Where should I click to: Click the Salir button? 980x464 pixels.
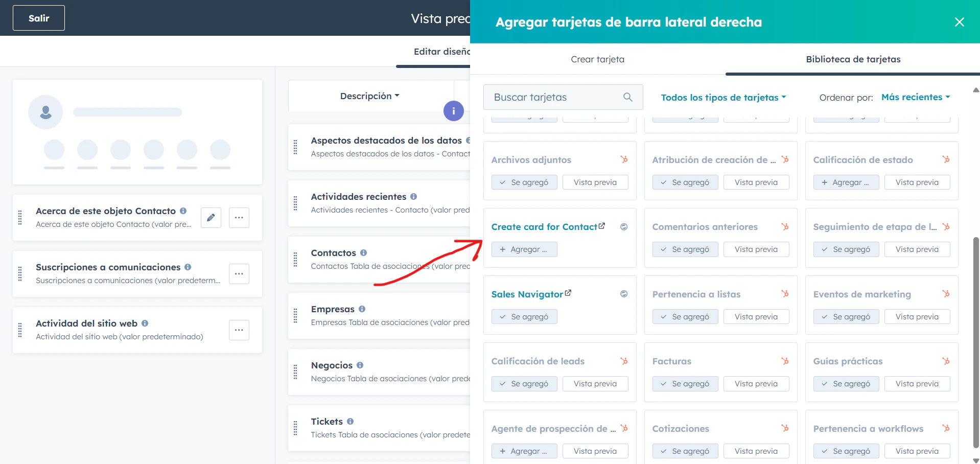pos(38,17)
